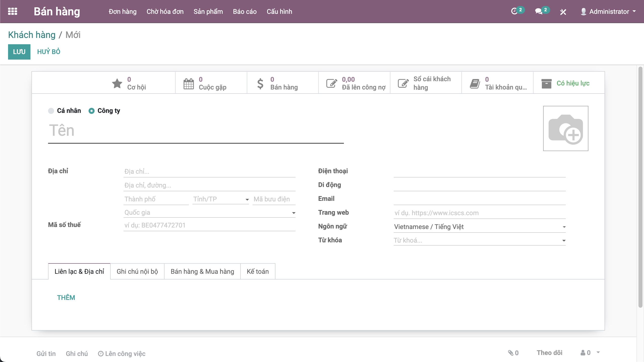Click the activities clock icon

point(514,12)
